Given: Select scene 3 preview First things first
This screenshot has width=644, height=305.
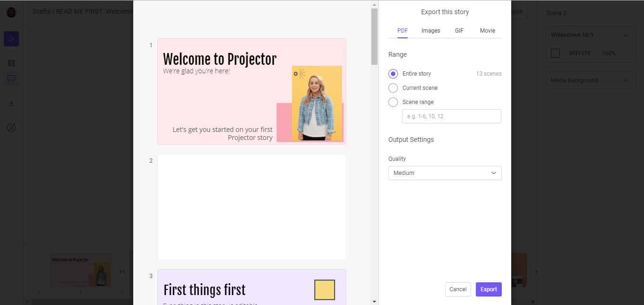Looking at the screenshot, I should click(252, 287).
